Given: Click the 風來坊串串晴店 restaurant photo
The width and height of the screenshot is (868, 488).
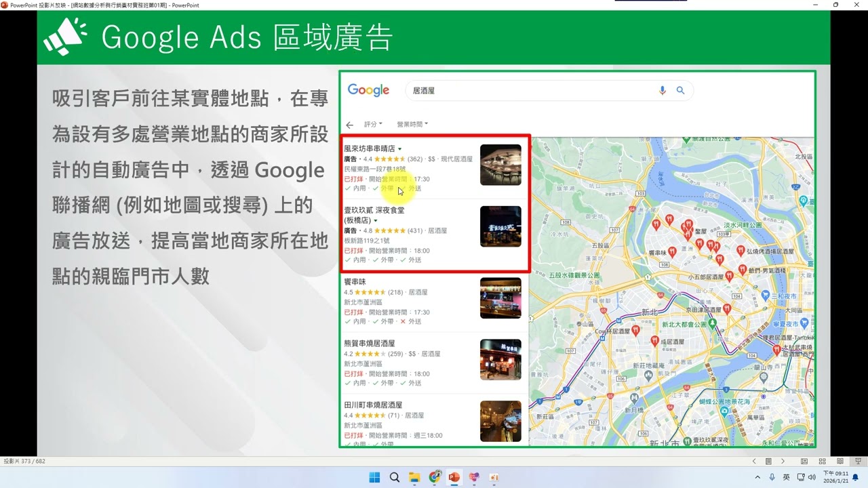Looking at the screenshot, I should (x=500, y=165).
